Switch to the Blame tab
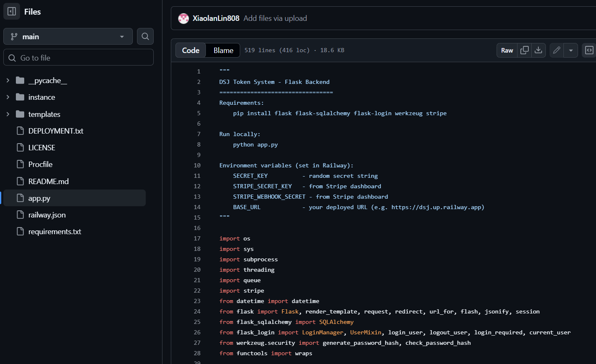This screenshot has width=596, height=364. pyautogui.click(x=223, y=50)
